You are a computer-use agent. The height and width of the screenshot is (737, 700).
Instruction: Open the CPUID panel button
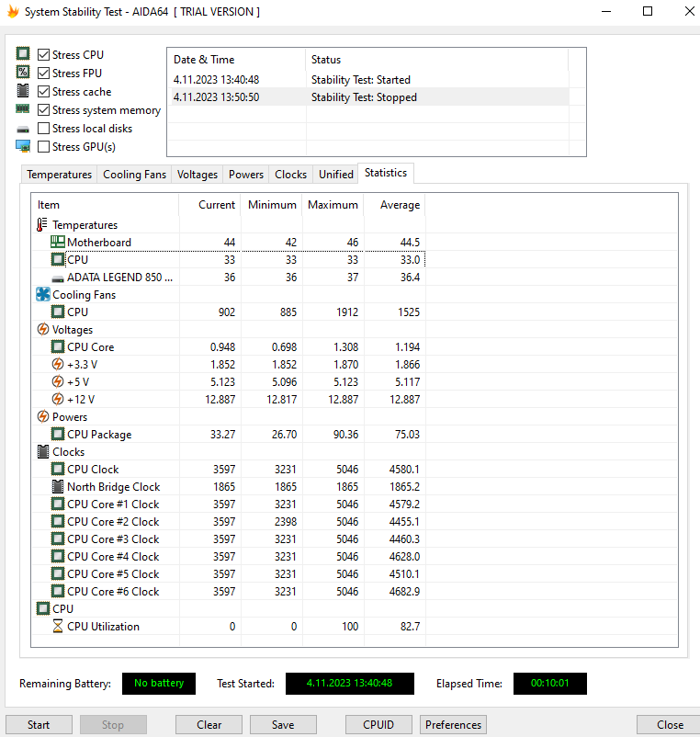(x=378, y=725)
